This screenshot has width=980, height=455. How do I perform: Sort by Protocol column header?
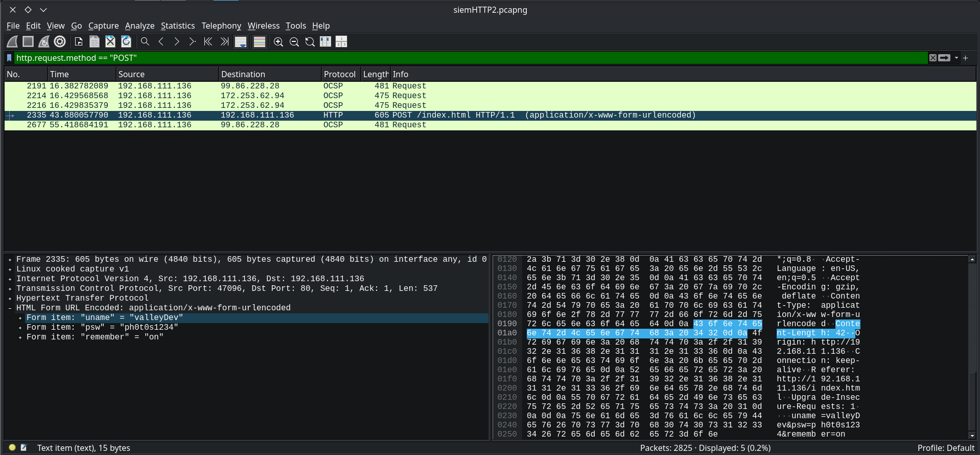(341, 74)
